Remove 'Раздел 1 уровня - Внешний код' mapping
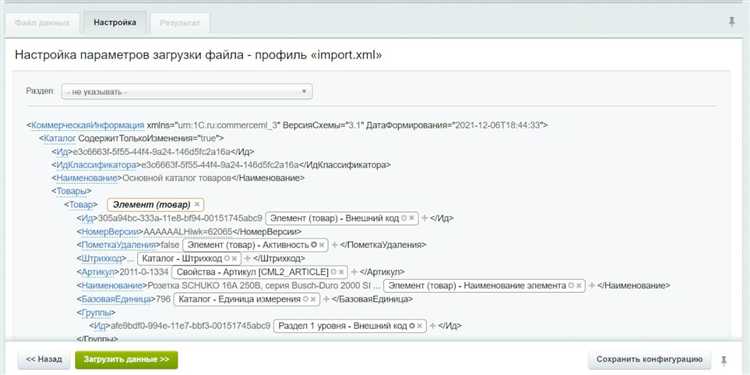 pos(419,326)
